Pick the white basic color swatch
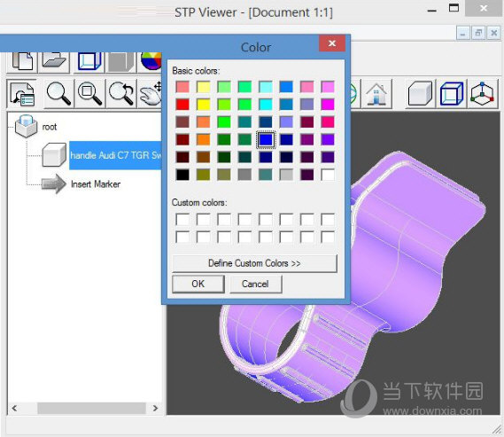Image resolution: width=504 pixels, height=437 pixels. pos(328,175)
